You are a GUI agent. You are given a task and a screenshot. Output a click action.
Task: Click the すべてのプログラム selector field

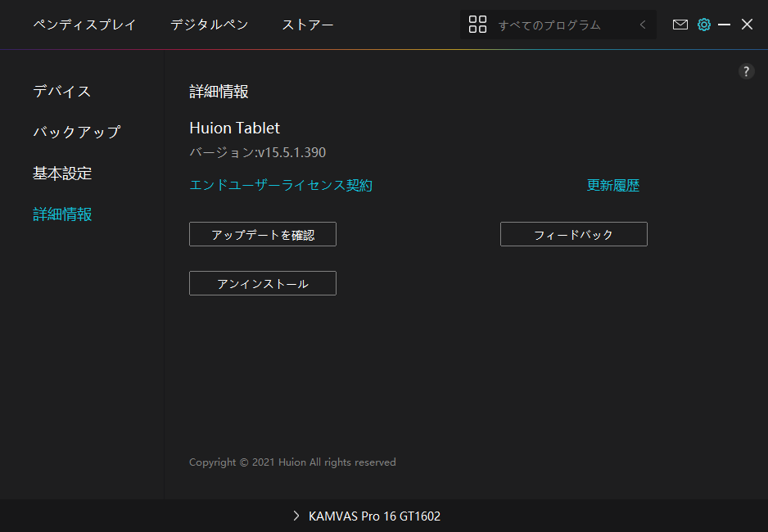(x=558, y=25)
